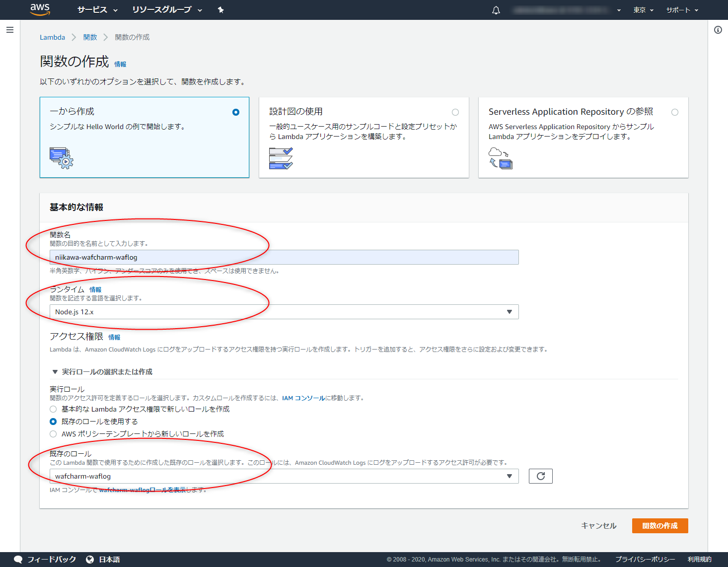Click the orange 関数の作成 button

[659, 526]
